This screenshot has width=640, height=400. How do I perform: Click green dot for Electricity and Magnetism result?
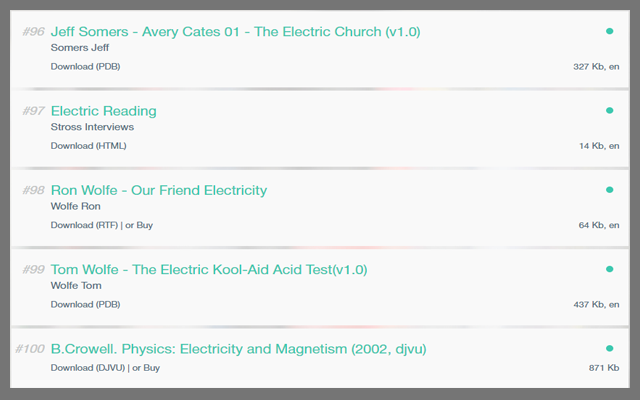[609, 348]
